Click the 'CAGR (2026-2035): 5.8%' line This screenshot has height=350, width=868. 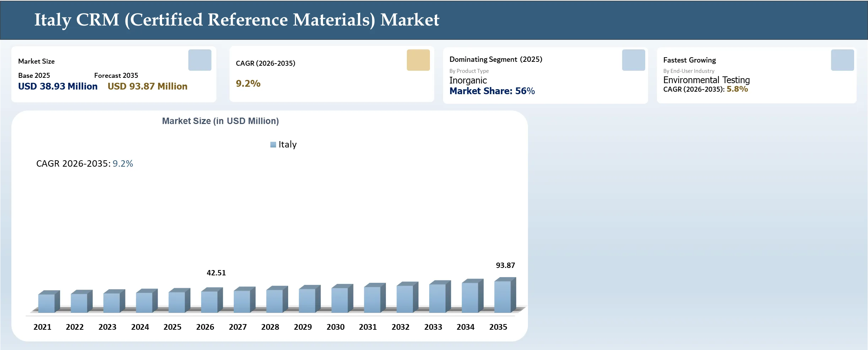pos(705,89)
